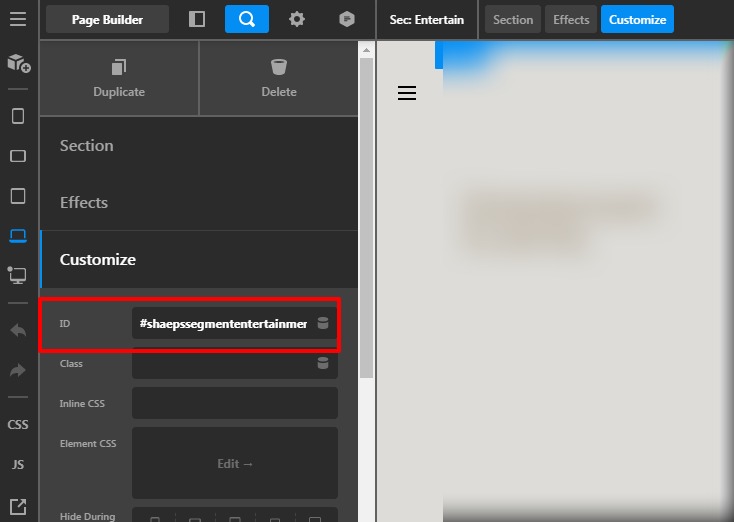Expand the Section accordion group
734x522 pixels.
click(x=198, y=145)
